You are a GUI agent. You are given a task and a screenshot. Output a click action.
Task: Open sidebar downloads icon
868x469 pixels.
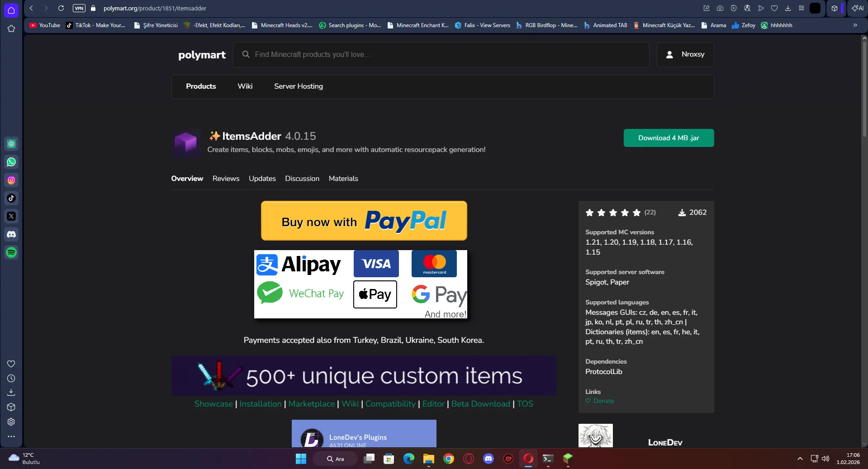11,393
